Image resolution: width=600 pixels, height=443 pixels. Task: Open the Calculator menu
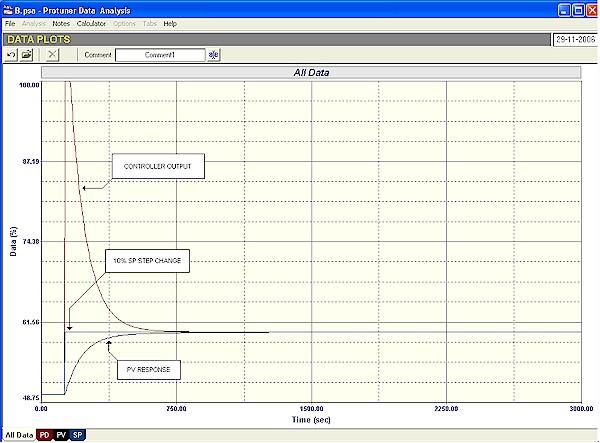[91, 24]
